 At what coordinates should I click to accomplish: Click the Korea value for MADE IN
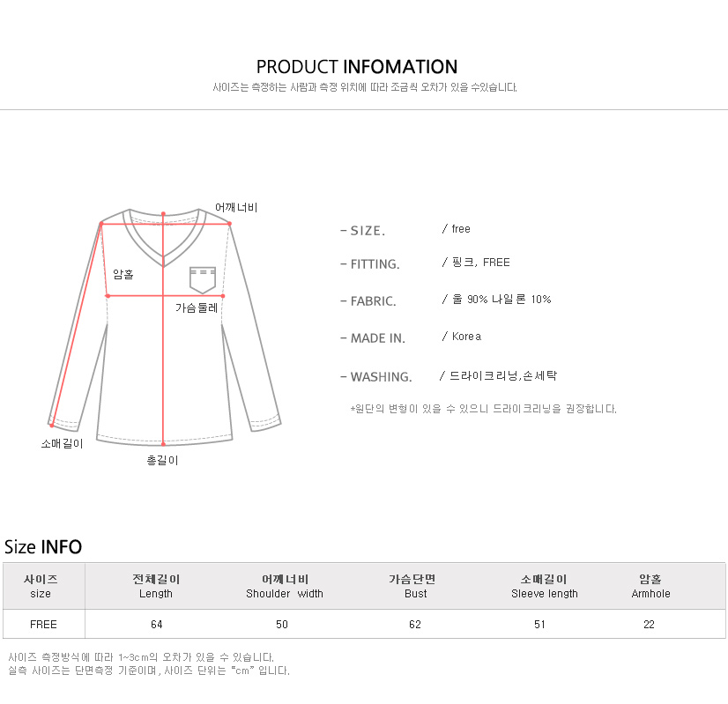click(x=466, y=337)
